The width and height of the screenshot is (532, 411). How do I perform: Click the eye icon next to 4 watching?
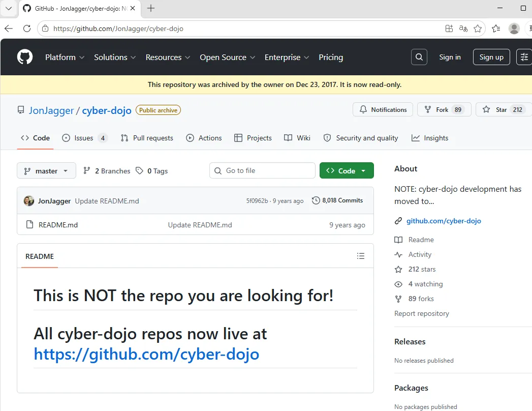click(x=398, y=284)
